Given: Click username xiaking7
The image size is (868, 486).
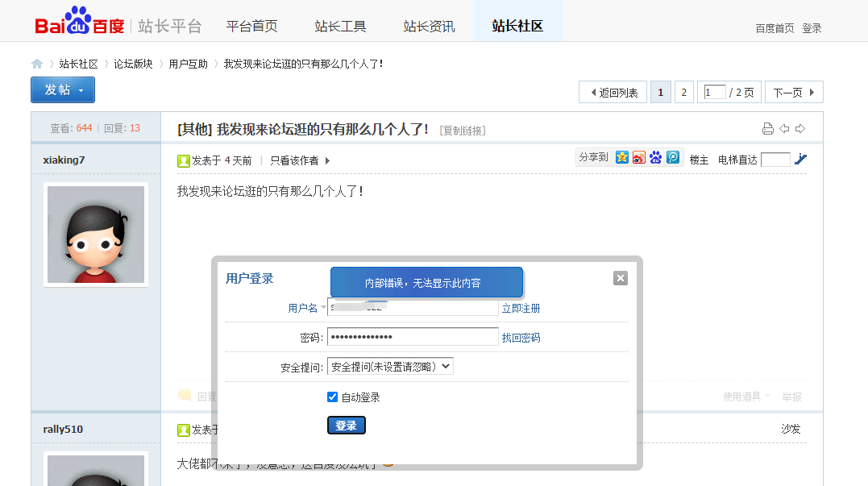Looking at the screenshot, I should point(64,160).
